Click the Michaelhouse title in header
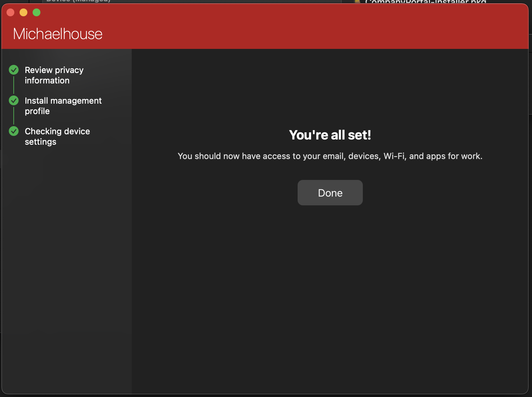 pos(58,34)
